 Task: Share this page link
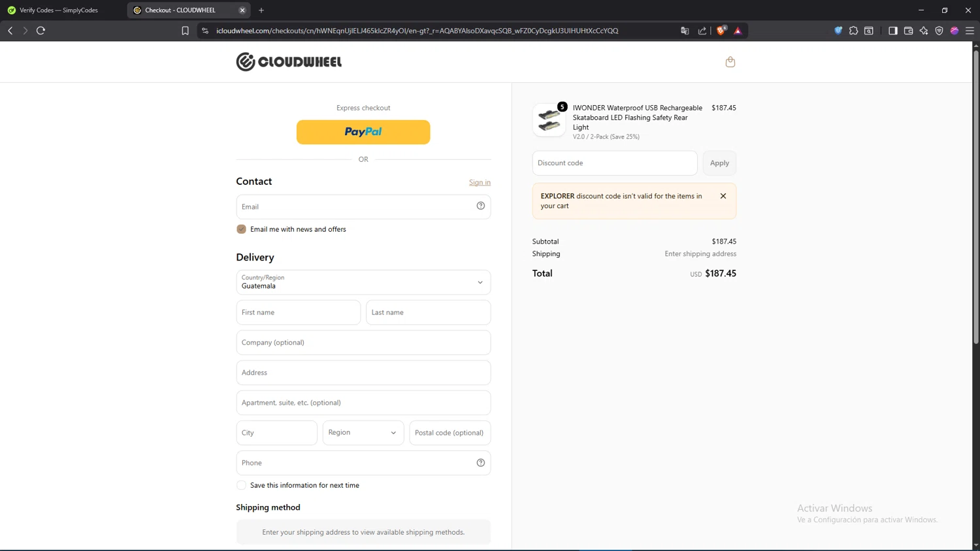(702, 31)
